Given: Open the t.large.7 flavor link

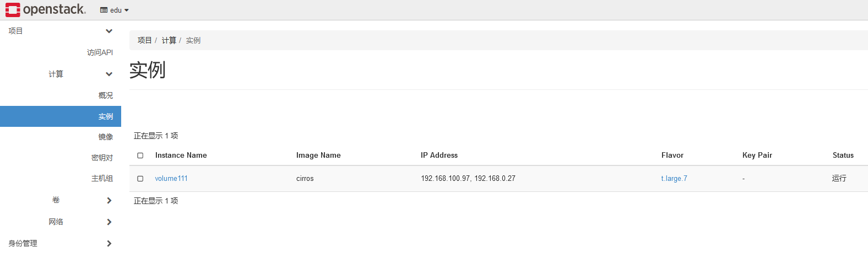Looking at the screenshot, I should coord(674,179).
